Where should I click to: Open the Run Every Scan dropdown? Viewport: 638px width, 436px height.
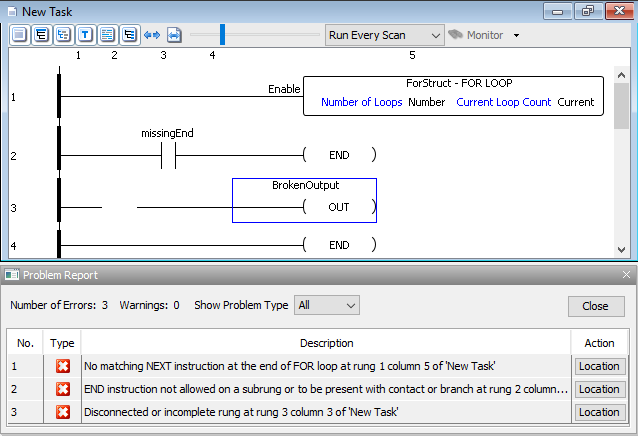coord(384,35)
